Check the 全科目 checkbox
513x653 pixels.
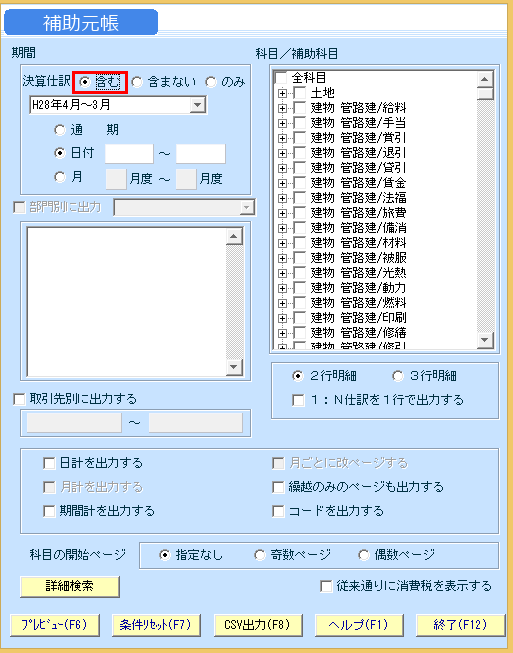(x=281, y=78)
